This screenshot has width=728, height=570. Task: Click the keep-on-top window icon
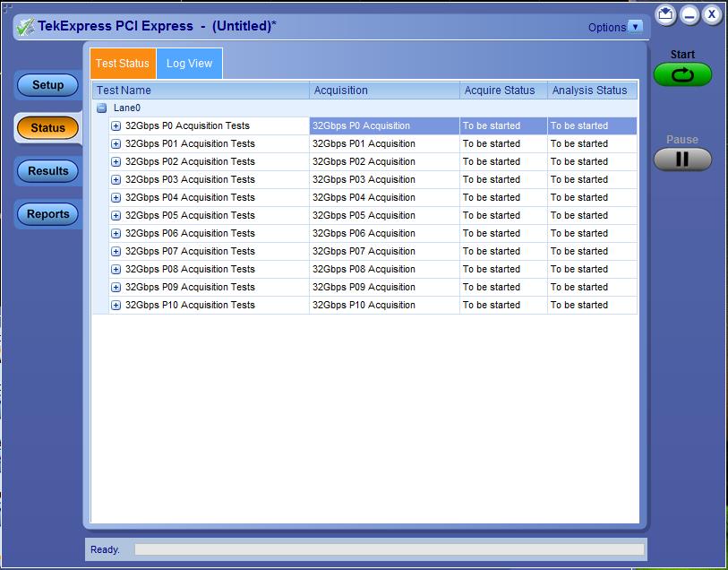tap(665, 15)
